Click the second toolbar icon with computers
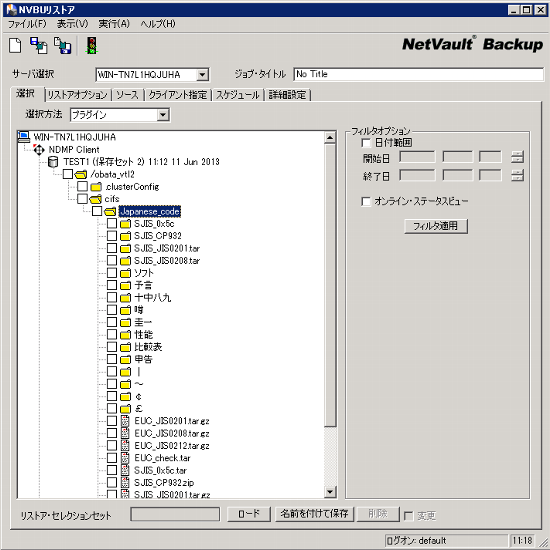This screenshot has width=550, height=550. coord(39,46)
